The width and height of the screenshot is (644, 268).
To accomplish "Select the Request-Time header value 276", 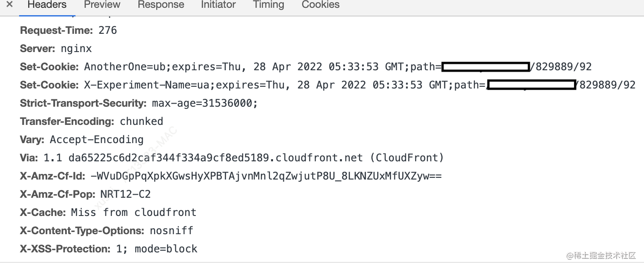I will pos(108,30).
